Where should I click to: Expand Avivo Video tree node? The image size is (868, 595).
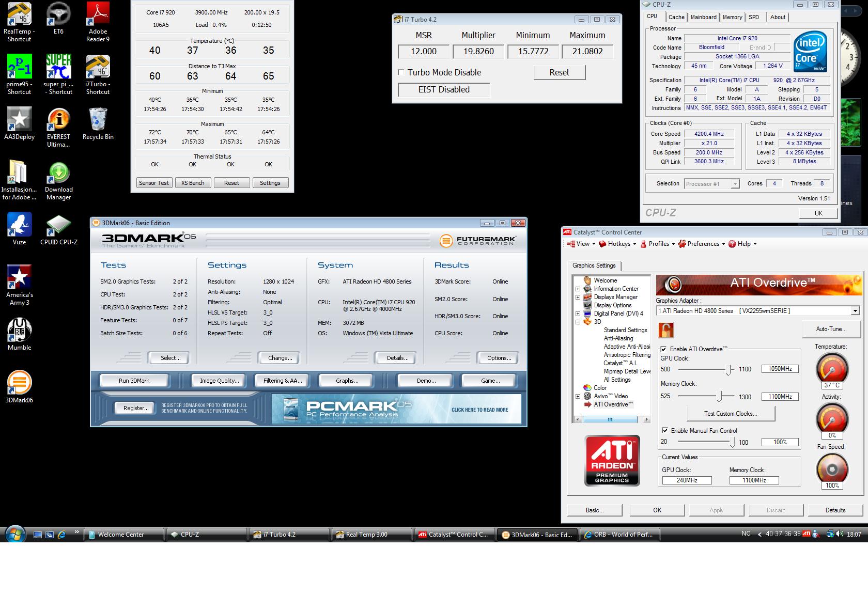pos(578,396)
